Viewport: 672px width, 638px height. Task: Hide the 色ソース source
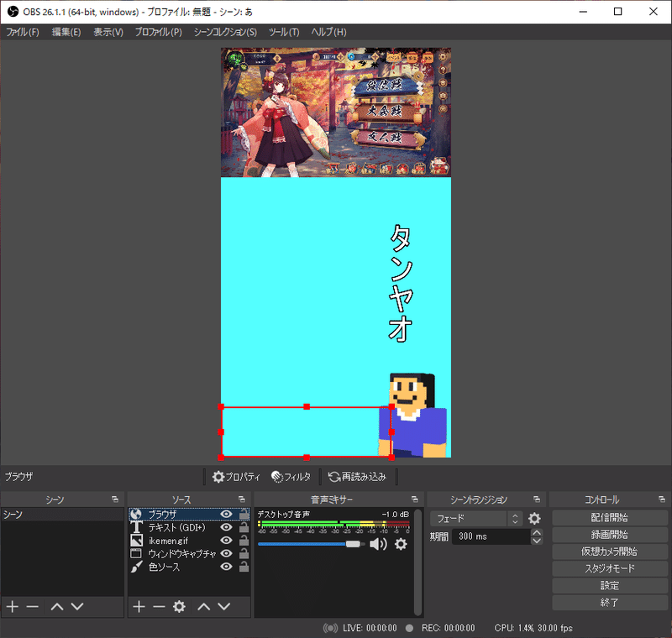click(226, 567)
